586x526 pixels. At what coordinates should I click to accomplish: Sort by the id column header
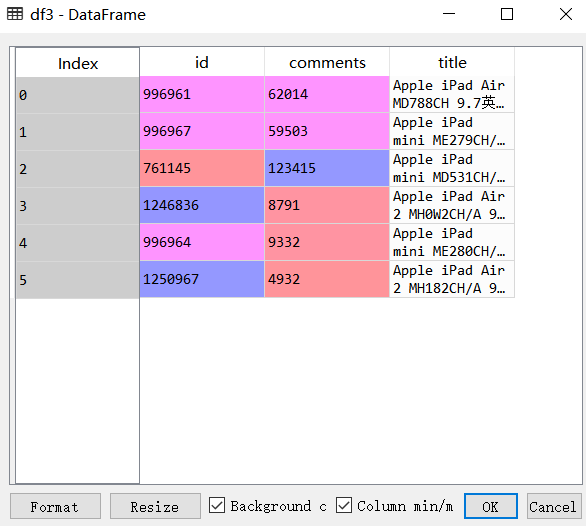click(x=202, y=62)
